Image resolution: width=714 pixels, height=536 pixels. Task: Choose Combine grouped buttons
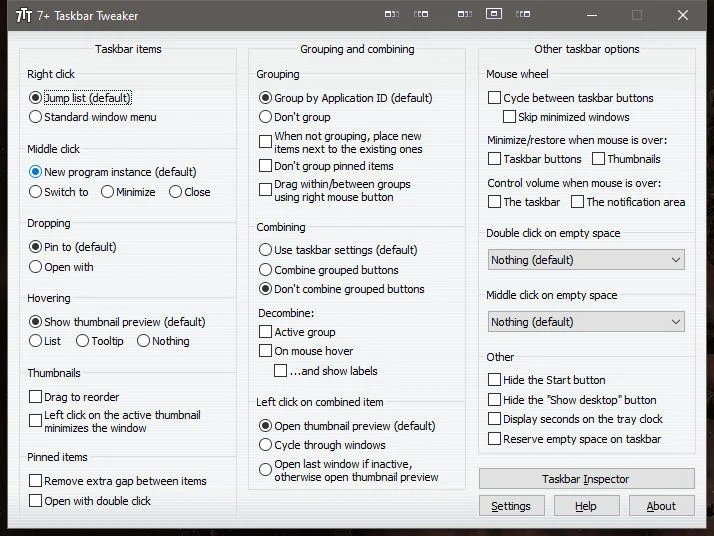point(329,270)
